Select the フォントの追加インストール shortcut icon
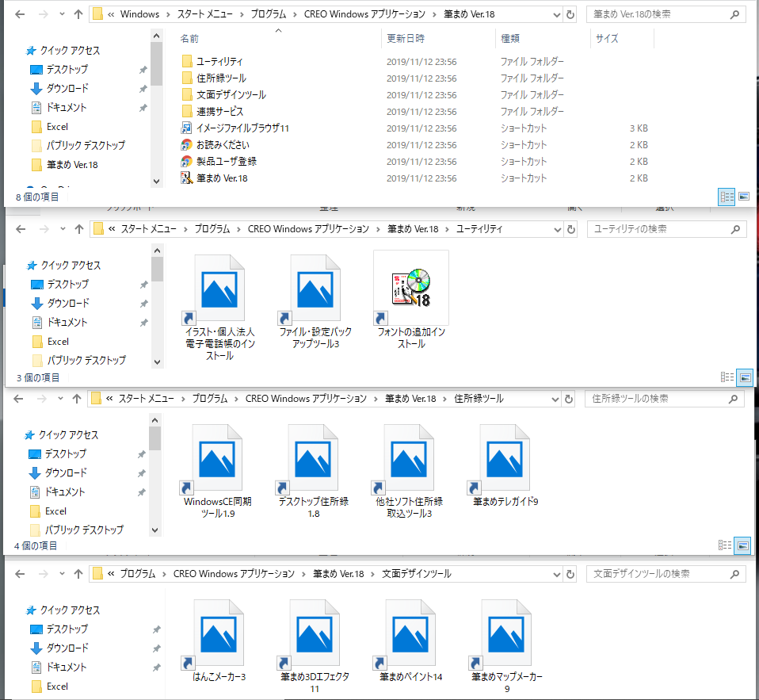Viewport: 759px width, 700px height. [x=411, y=288]
